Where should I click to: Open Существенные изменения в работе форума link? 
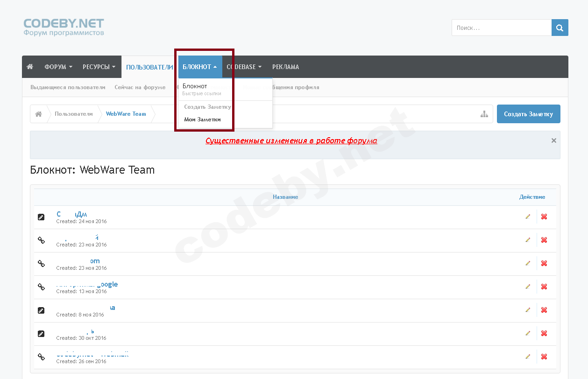pos(291,140)
